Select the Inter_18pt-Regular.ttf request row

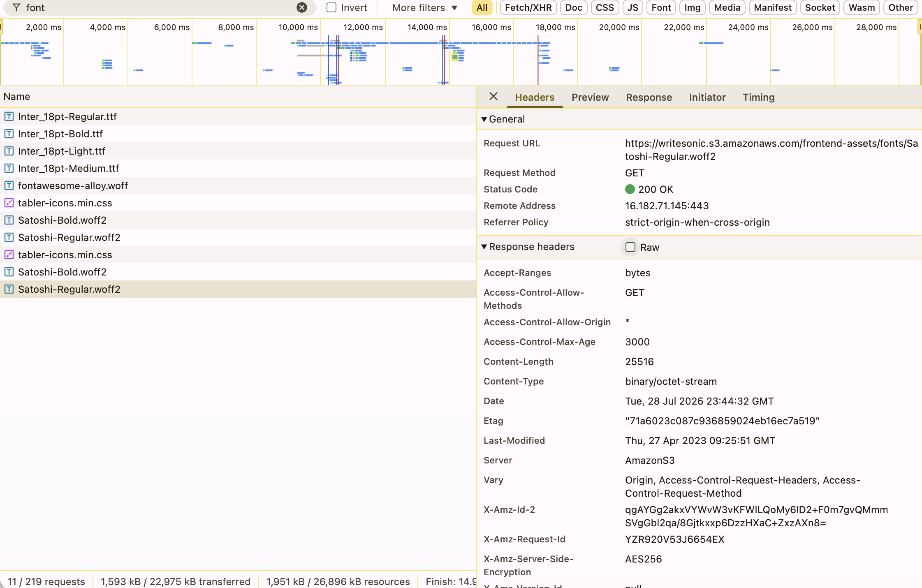[x=238, y=116]
